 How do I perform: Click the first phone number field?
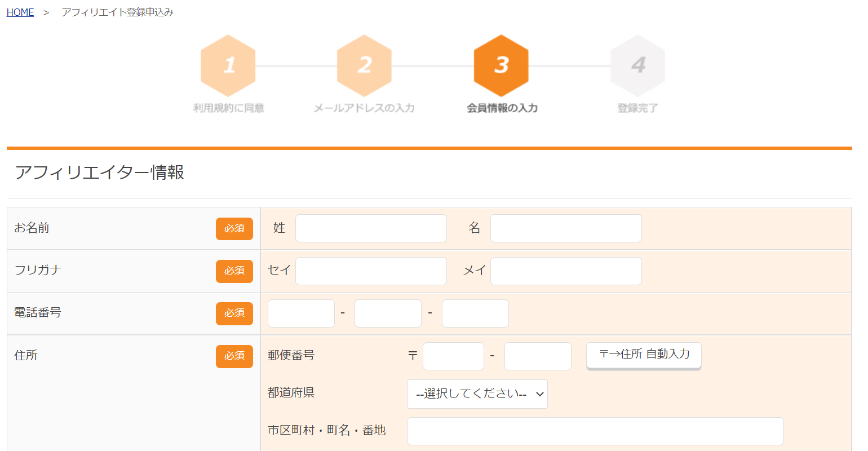click(x=301, y=313)
